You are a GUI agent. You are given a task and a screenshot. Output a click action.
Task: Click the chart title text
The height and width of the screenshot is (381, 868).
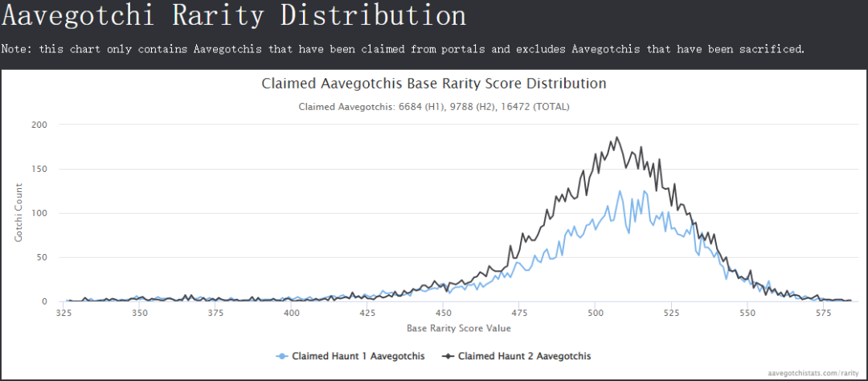pyautogui.click(x=433, y=84)
